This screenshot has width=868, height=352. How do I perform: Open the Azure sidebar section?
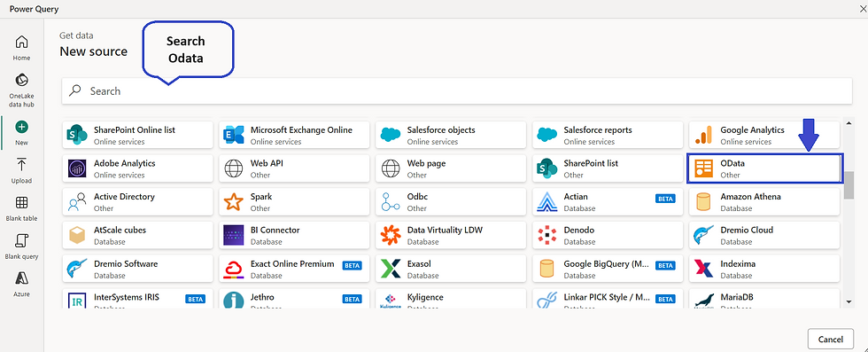[x=21, y=285]
